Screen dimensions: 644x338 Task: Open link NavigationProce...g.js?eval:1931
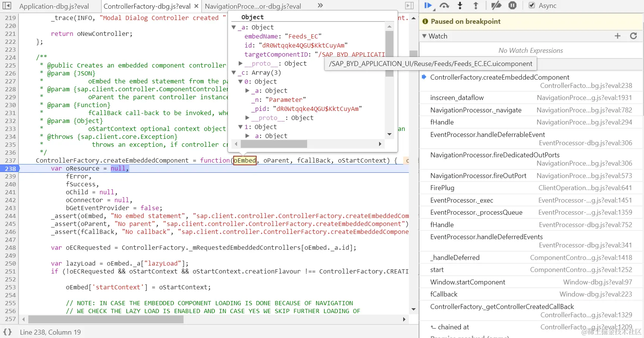tap(584, 98)
